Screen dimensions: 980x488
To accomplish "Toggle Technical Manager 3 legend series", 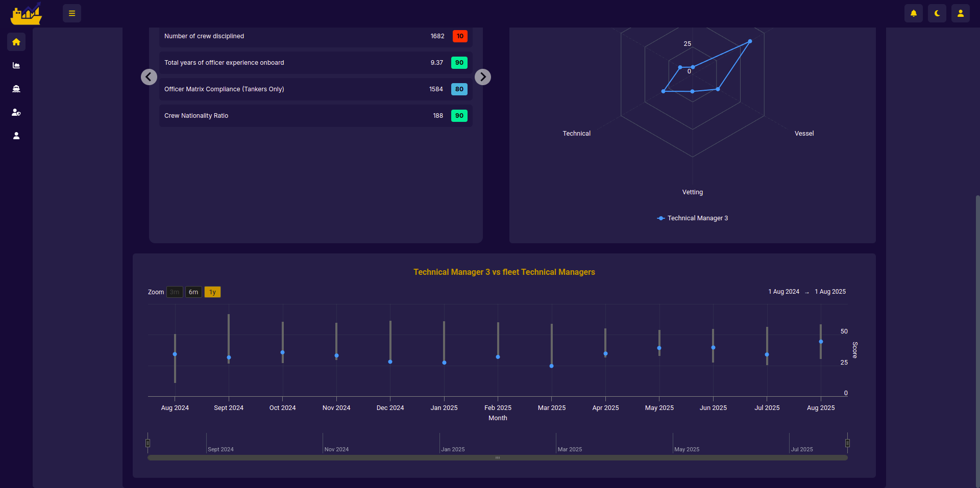I will (693, 218).
